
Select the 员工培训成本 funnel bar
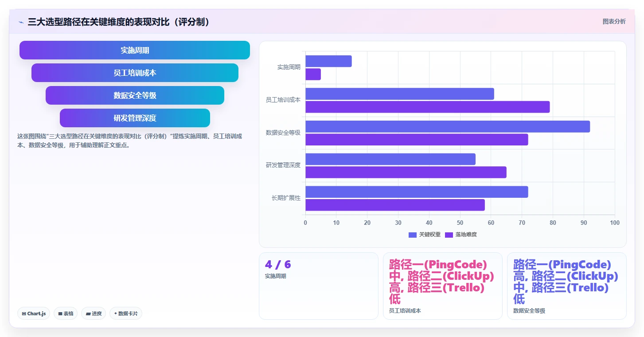tap(135, 73)
